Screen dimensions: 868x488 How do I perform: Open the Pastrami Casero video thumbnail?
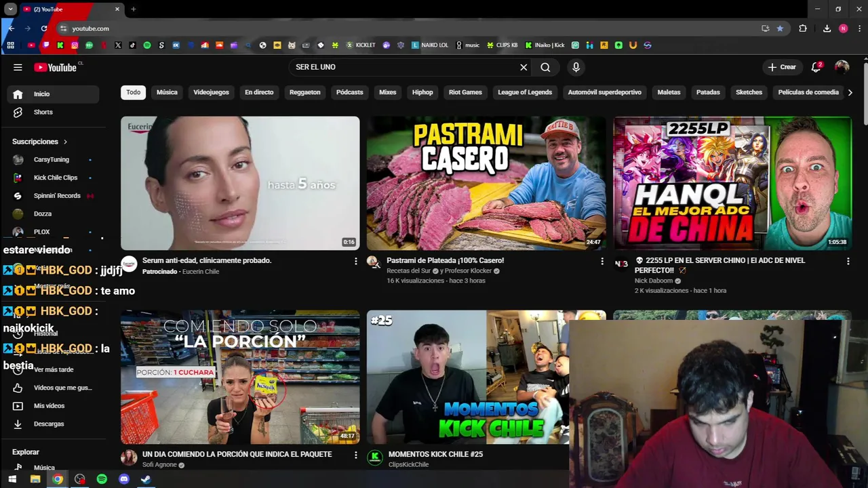pos(486,183)
